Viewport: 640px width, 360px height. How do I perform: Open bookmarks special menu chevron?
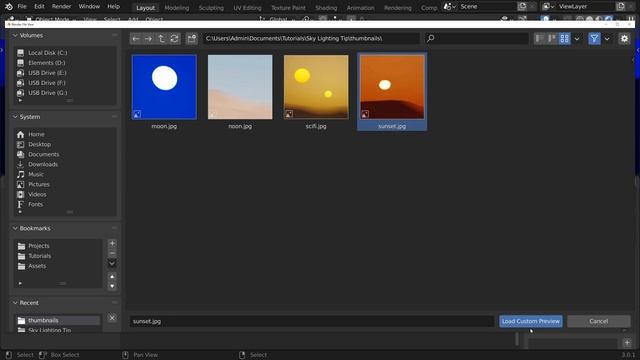112,264
